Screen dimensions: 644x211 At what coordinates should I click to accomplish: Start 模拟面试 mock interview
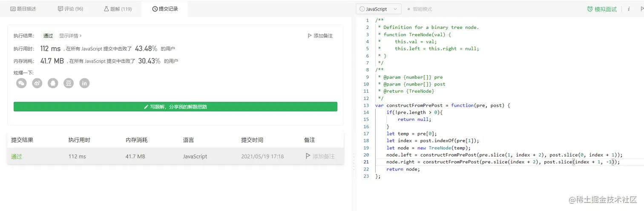pos(602,9)
